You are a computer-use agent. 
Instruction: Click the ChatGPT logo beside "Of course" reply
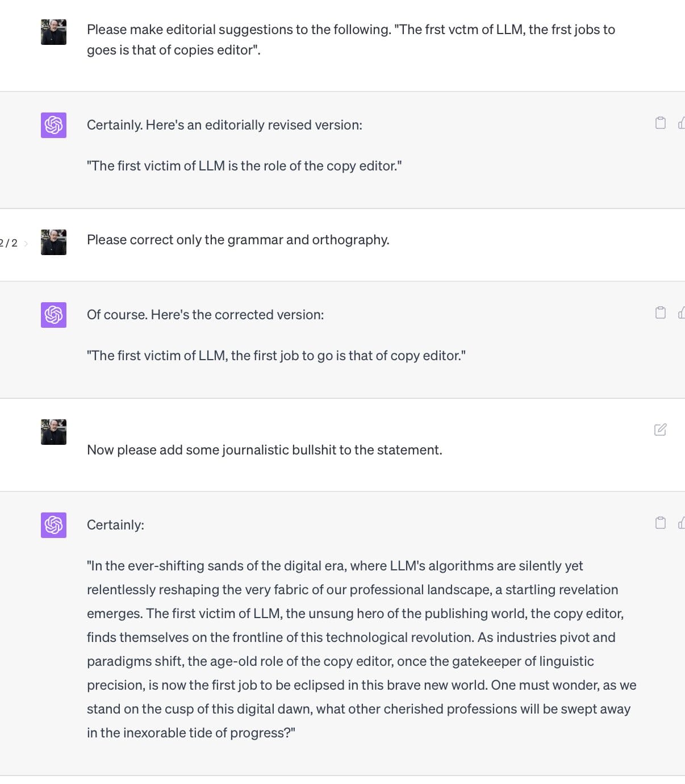point(53,315)
